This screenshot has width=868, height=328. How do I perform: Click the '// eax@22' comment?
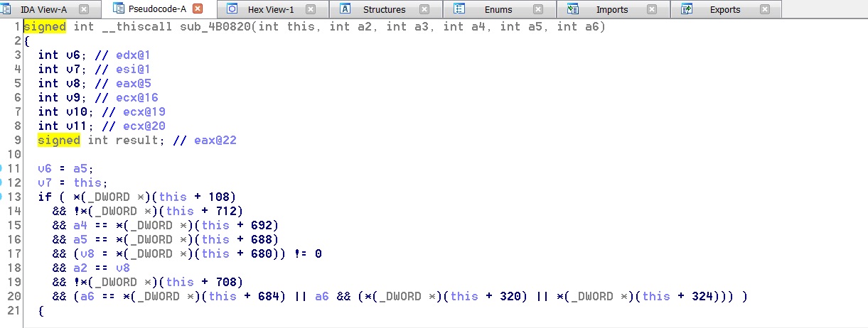[x=205, y=140]
